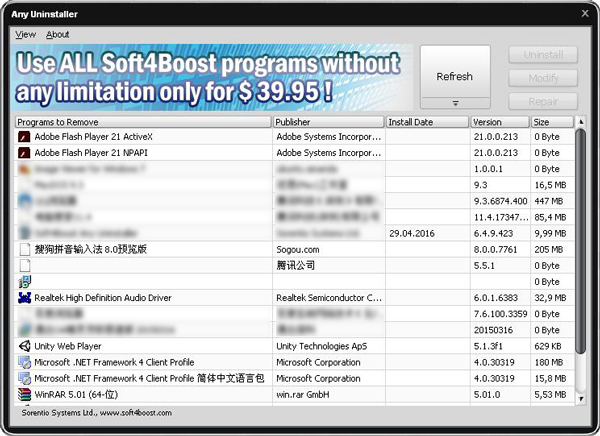Click the 629 KB size cell
Screen dimensions: 600x436
click(x=553, y=346)
